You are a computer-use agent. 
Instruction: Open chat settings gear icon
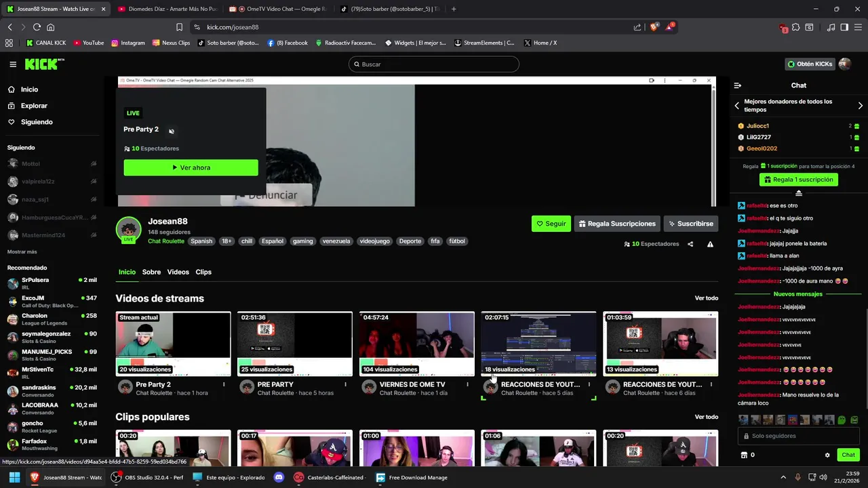tap(827, 455)
